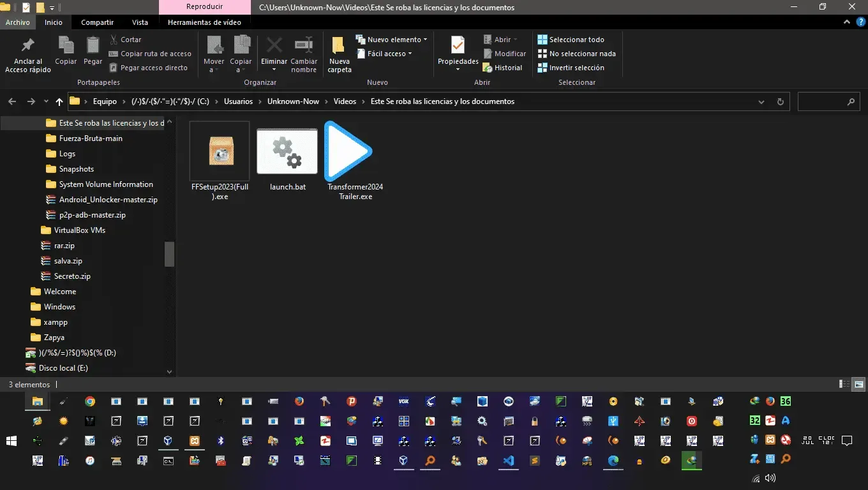This screenshot has width=868, height=490.
Task: Go up one folder level
Action: pos(59,101)
